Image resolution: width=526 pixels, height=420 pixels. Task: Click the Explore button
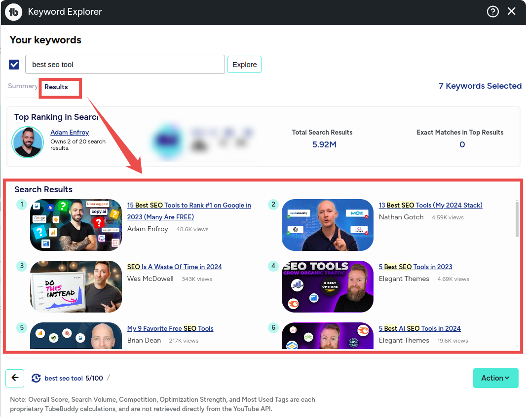[244, 65]
